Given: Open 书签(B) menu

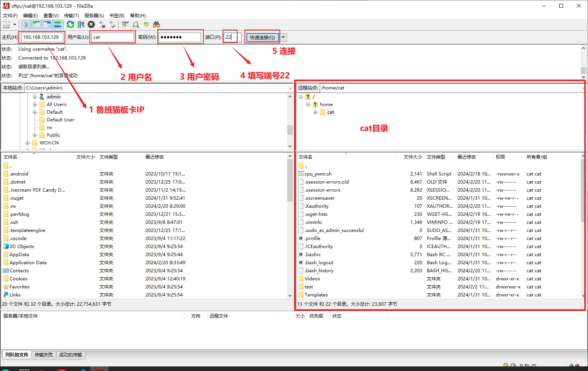Looking at the screenshot, I should pos(117,15).
